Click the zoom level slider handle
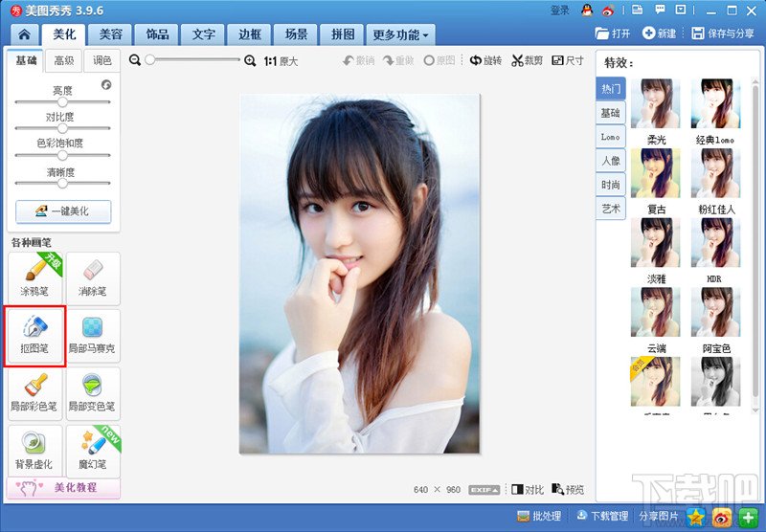Image resolution: width=766 pixels, height=532 pixels. click(150, 60)
